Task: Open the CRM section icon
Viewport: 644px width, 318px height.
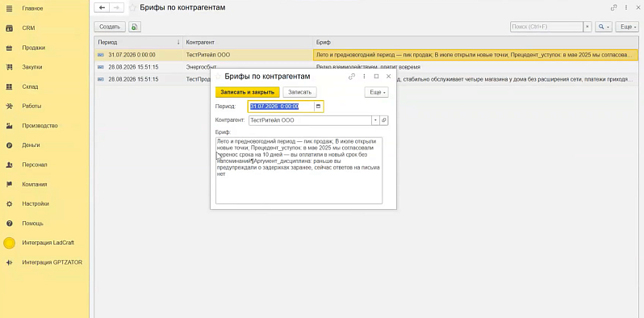Action: pyautogui.click(x=9, y=28)
